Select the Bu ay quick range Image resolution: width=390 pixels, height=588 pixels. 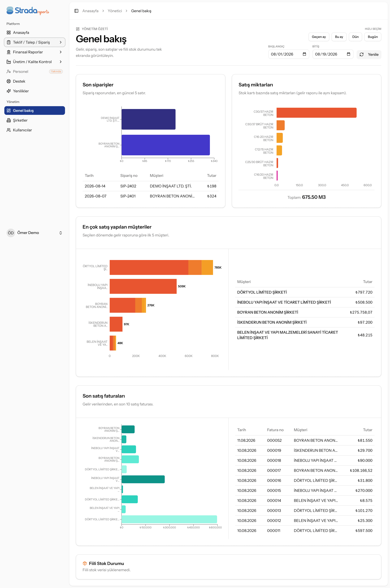point(339,37)
